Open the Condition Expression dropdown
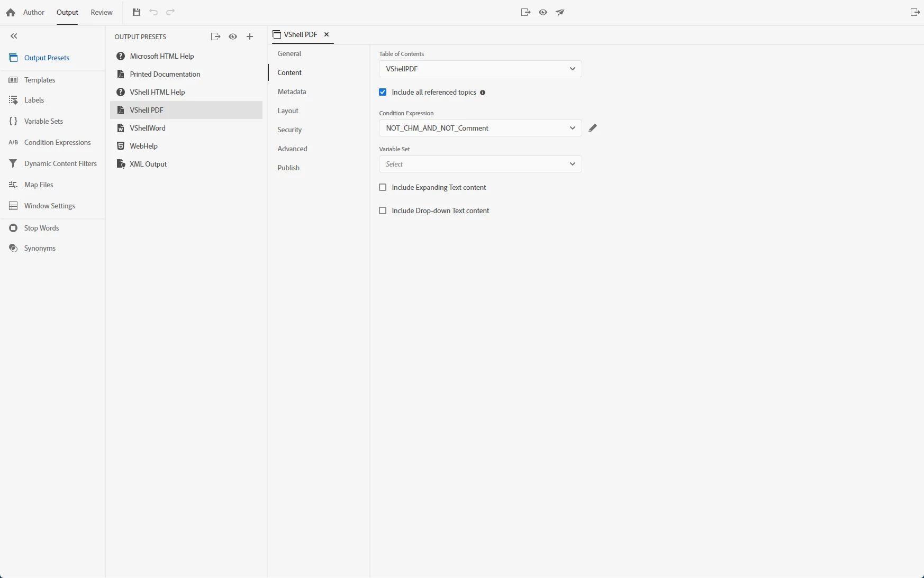Image resolution: width=924 pixels, height=578 pixels. coord(481,128)
